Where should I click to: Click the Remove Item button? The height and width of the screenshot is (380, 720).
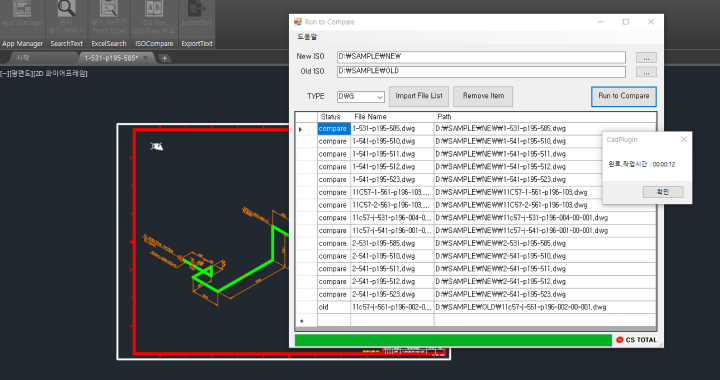(x=483, y=96)
